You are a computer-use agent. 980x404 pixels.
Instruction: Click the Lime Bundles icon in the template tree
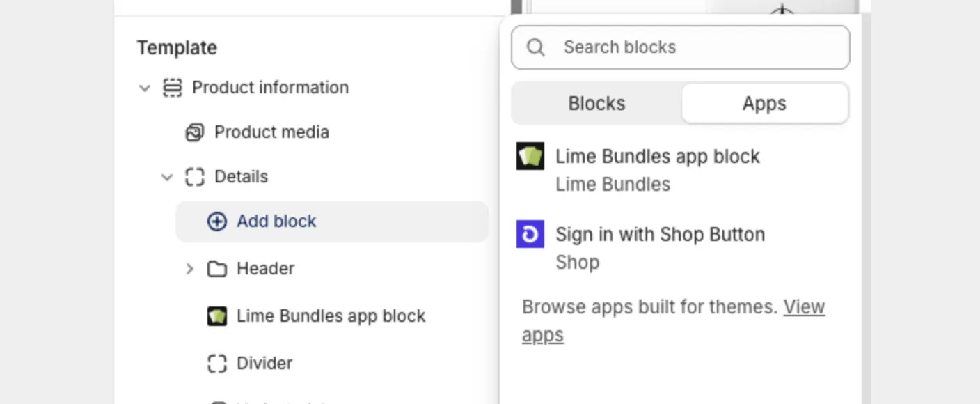[x=217, y=316]
